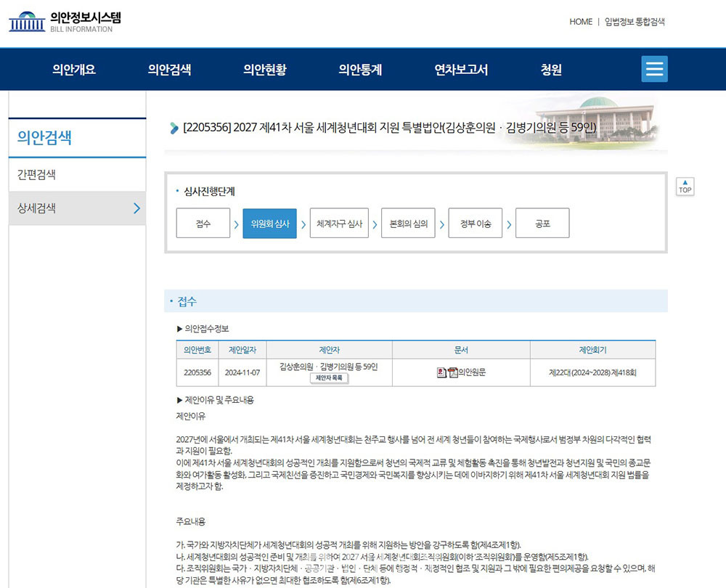Click the 제안자 목록 button
This screenshot has height=588, width=726.
coord(330,379)
